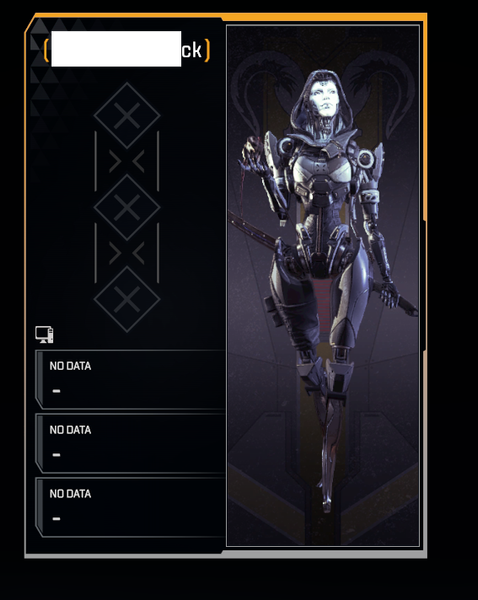This screenshot has height=600, width=478.
Task: Open the third NO DATA tracker box
Action: tap(130, 507)
